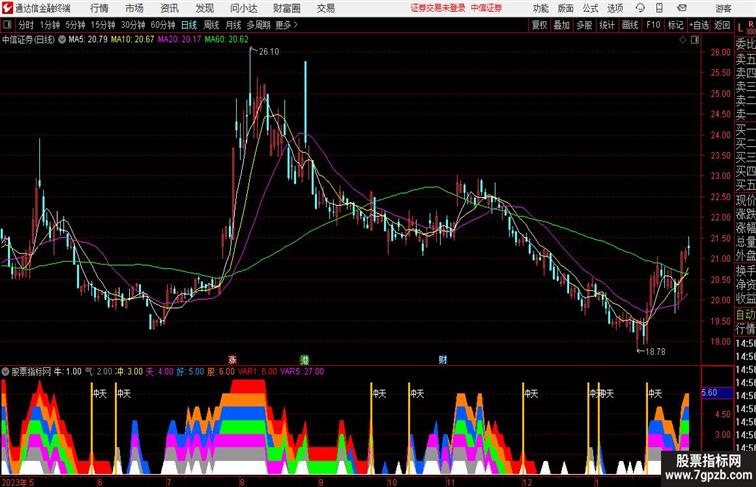Click the 证券交易未登录 link

[438, 8]
